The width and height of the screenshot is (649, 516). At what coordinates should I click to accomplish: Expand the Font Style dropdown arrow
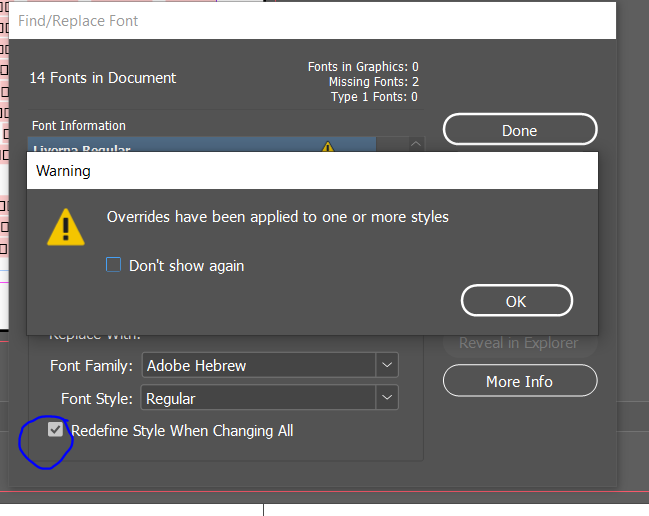point(388,398)
